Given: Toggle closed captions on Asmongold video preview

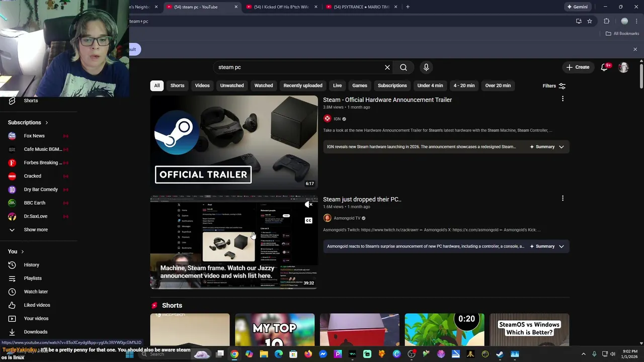Looking at the screenshot, I should 308,220.
